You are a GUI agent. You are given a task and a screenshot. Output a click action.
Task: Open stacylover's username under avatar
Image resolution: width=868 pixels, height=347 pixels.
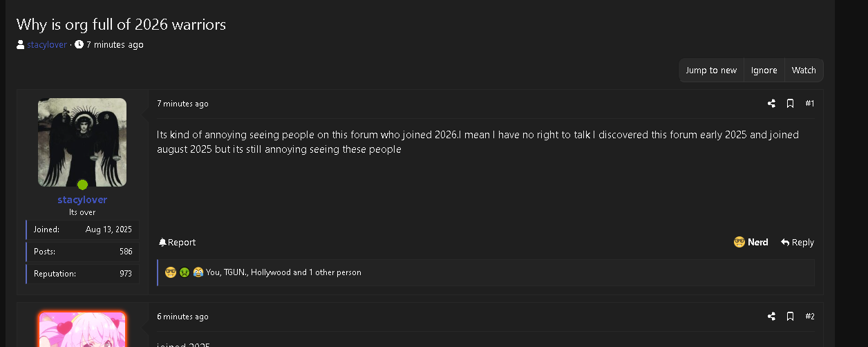[82, 200]
